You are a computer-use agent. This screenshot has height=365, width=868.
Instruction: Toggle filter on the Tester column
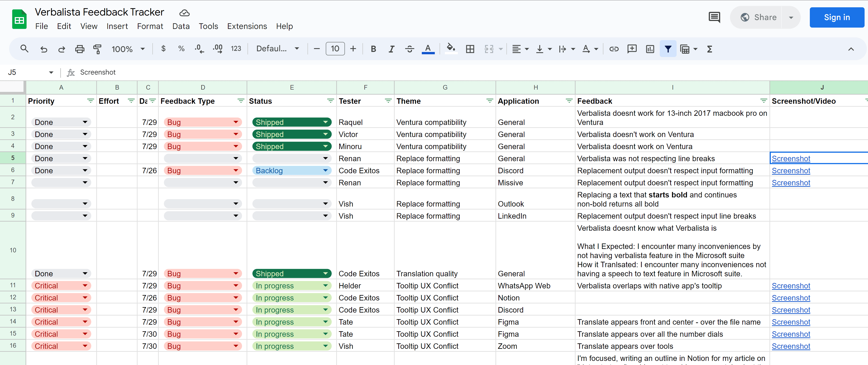click(388, 101)
